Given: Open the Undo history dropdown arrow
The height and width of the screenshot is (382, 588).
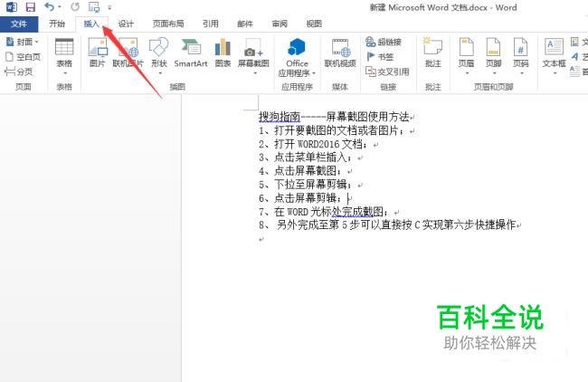Looking at the screenshot, I should 60,7.
